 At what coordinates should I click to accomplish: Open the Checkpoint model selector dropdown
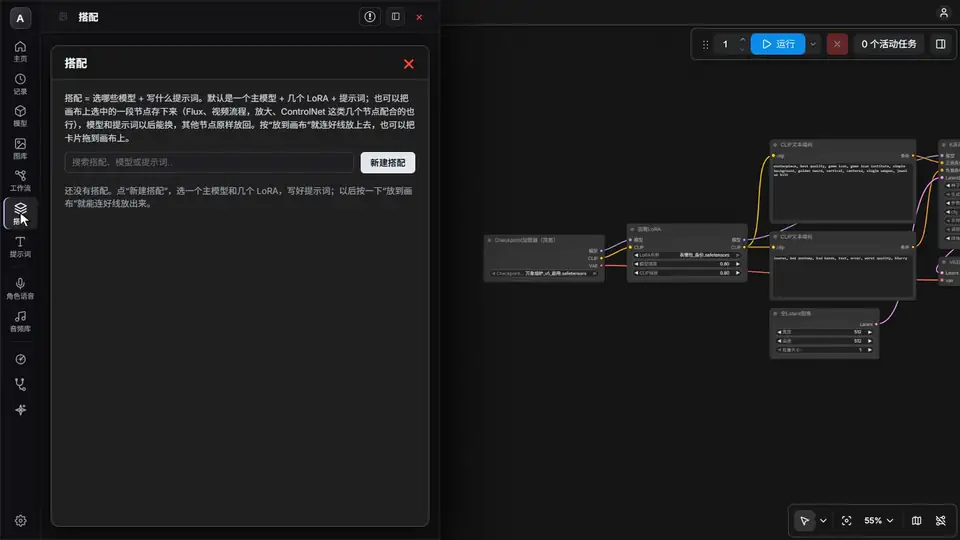tap(544, 274)
